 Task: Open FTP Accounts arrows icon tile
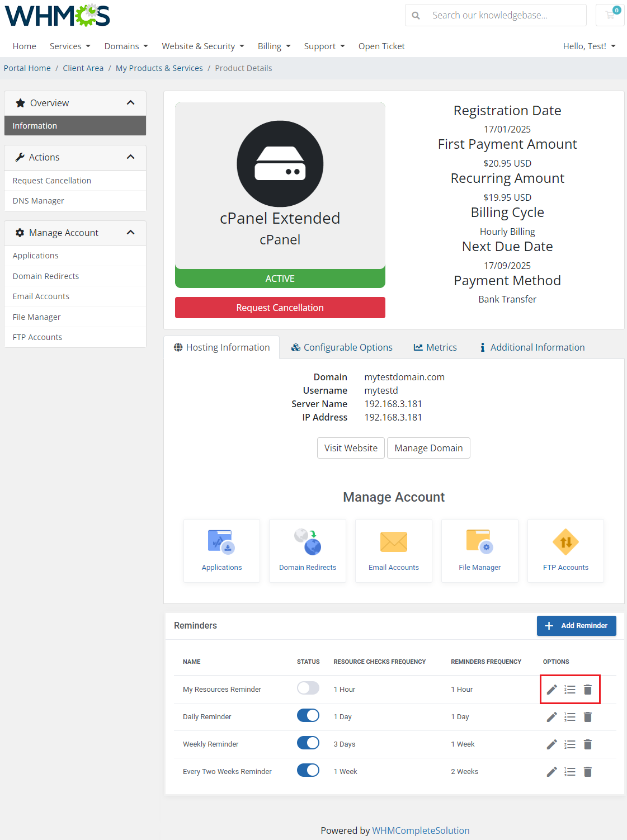pyautogui.click(x=565, y=551)
